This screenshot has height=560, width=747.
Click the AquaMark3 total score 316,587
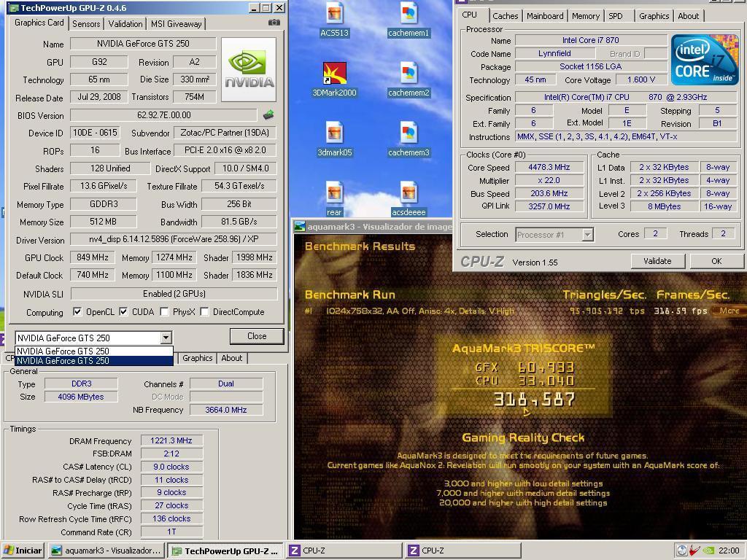coord(533,400)
